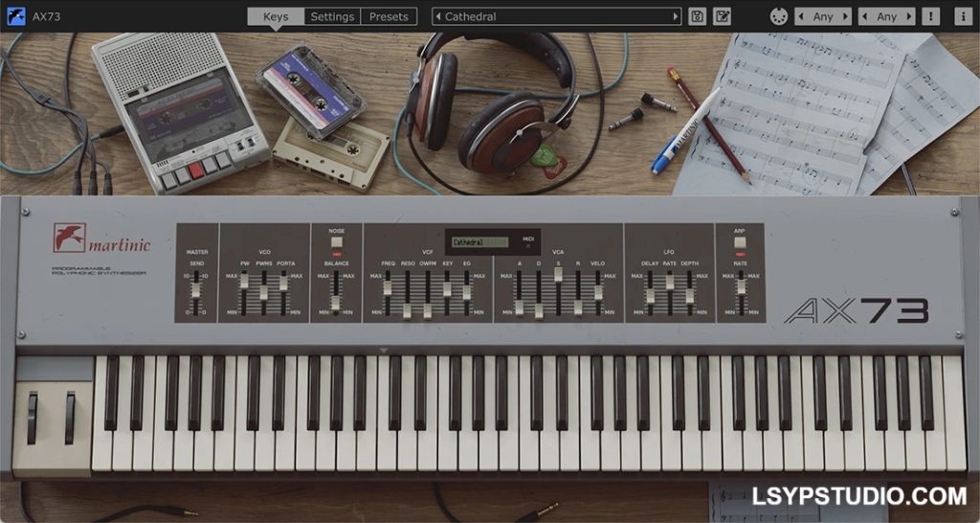
Task: Adjust the VCA release R slider
Action: pos(578,307)
